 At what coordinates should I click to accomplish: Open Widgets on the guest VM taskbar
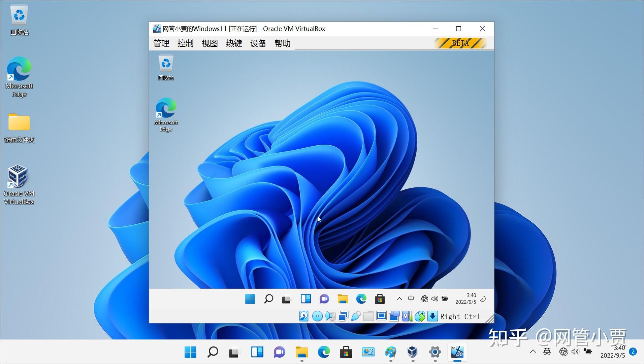(x=306, y=299)
